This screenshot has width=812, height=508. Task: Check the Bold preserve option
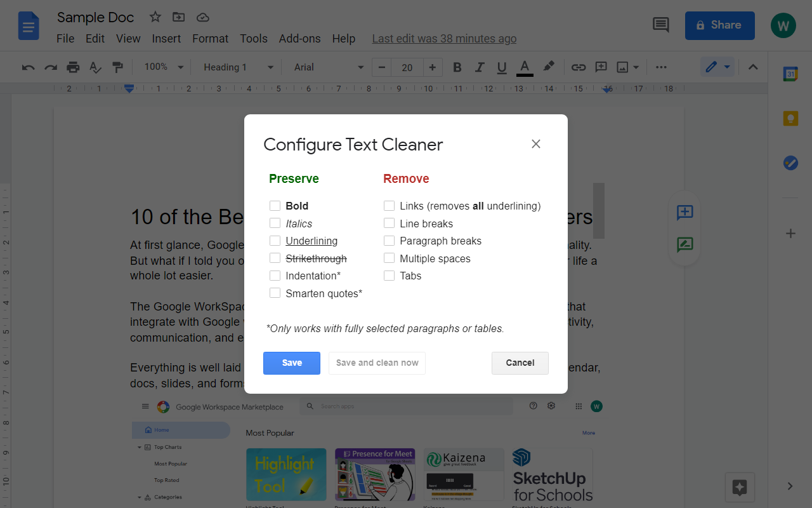[275, 206]
